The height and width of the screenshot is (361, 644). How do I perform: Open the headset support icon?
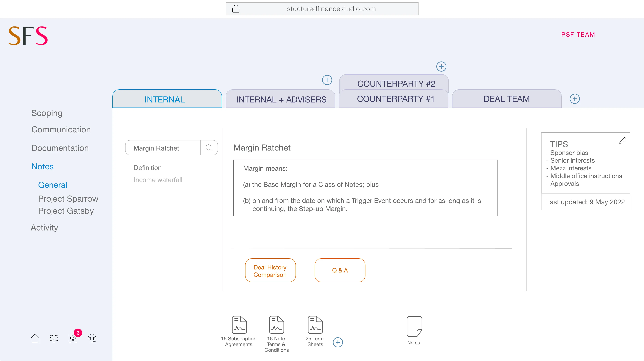pos(92,338)
